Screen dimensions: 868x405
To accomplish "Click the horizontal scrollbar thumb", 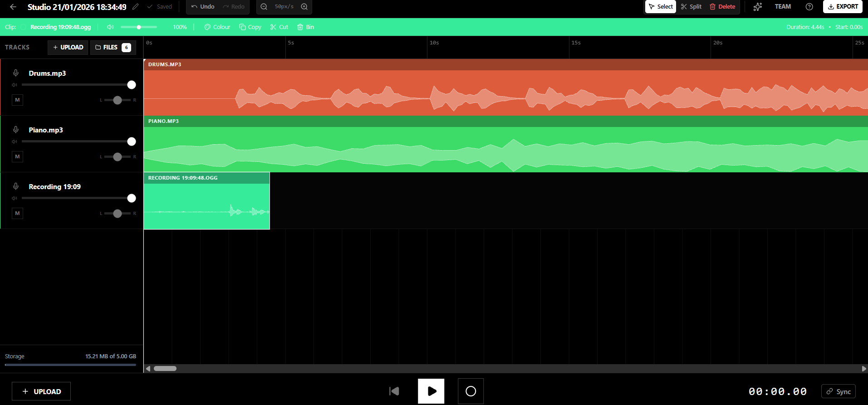I will tap(165, 368).
